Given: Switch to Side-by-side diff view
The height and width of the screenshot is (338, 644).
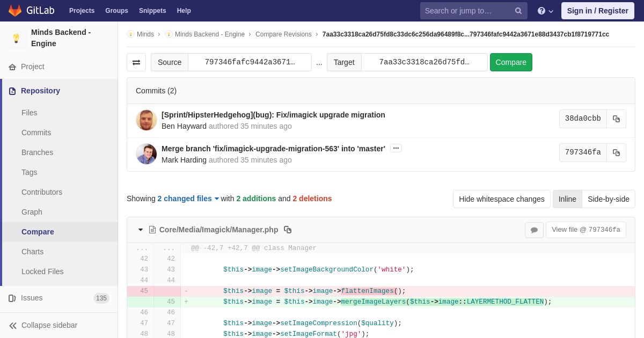Looking at the screenshot, I should click(x=609, y=199).
